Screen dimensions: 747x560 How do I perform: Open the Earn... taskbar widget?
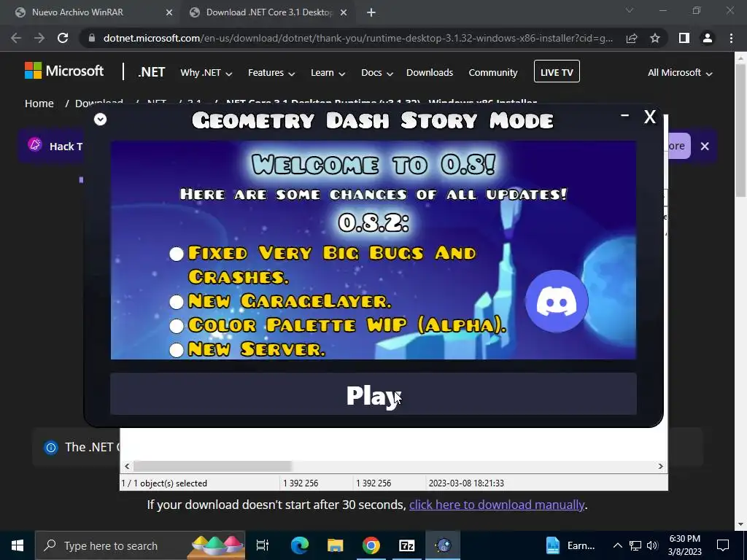[570, 545]
